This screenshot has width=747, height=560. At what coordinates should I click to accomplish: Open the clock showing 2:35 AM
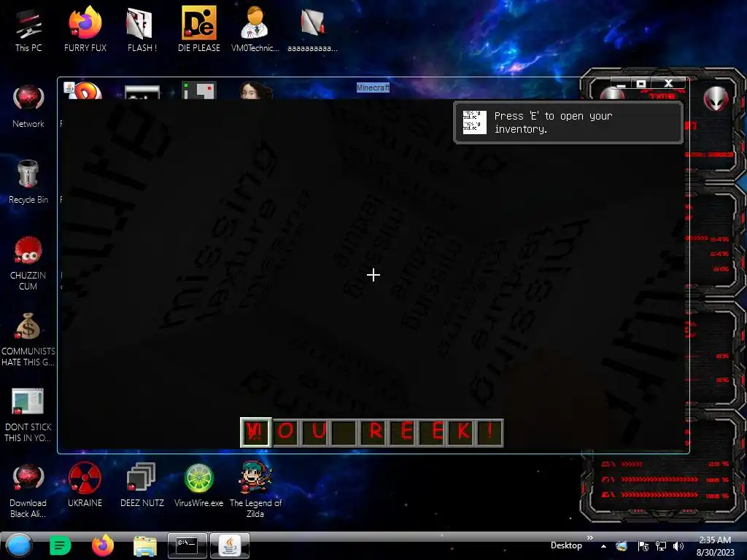click(715, 546)
